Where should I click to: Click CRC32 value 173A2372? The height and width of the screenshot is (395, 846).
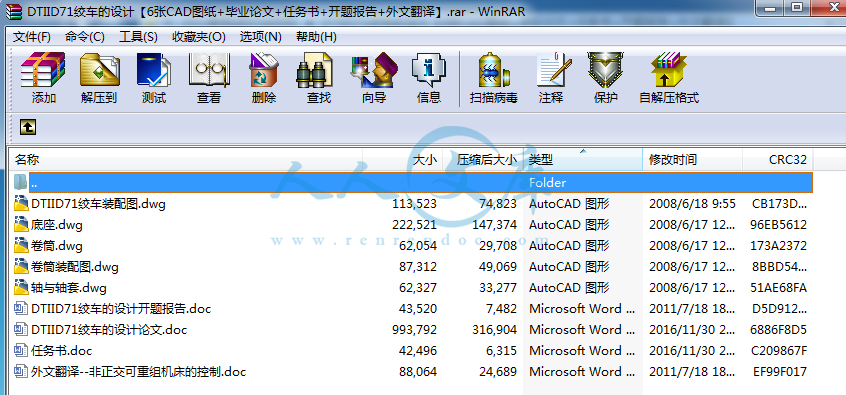pos(779,246)
